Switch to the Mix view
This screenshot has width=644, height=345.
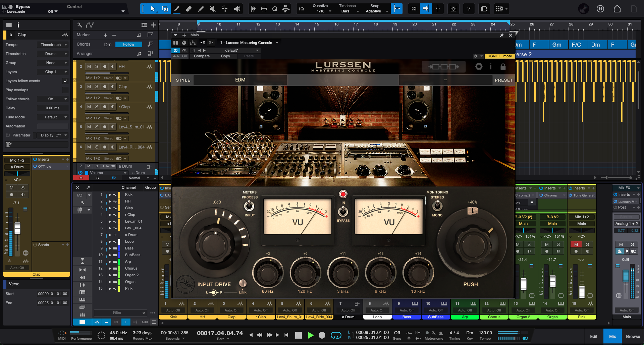612,336
